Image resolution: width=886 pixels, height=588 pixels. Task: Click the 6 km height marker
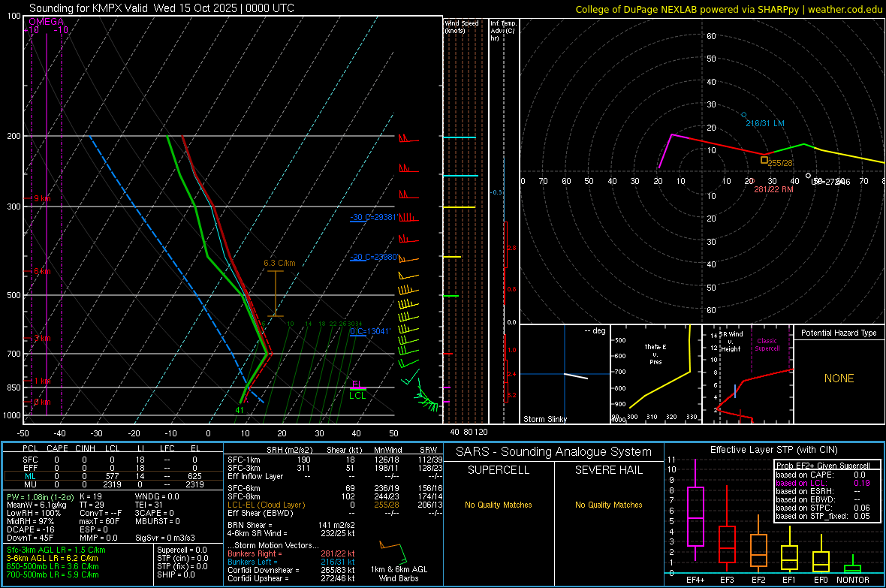point(42,271)
